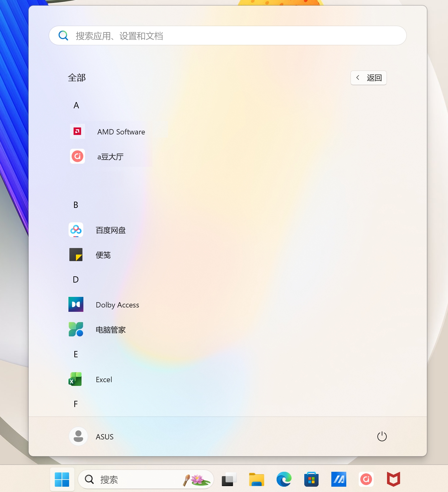Open the ASUS user account menu
The height and width of the screenshot is (492, 448).
(92, 437)
